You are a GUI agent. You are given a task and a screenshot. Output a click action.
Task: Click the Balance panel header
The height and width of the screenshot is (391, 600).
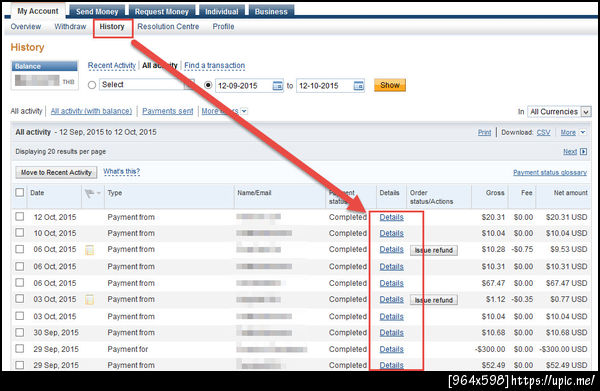tap(44, 66)
